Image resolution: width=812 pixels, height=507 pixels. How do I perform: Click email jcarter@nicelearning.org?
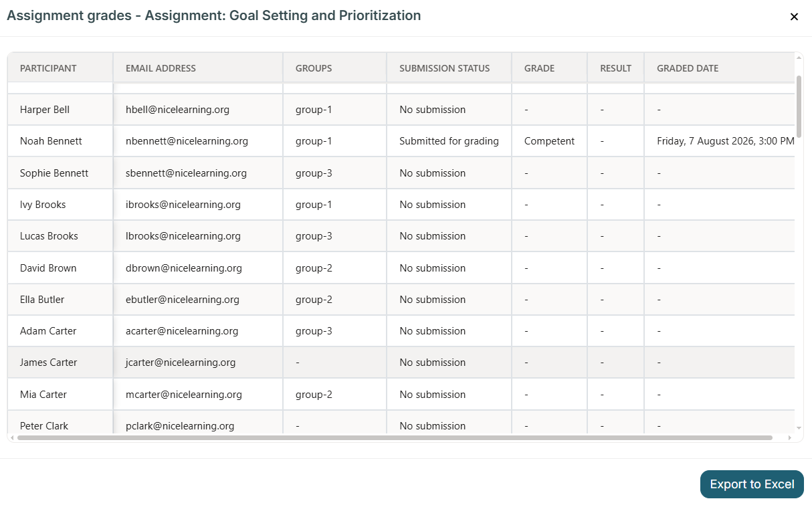[181, 363]
